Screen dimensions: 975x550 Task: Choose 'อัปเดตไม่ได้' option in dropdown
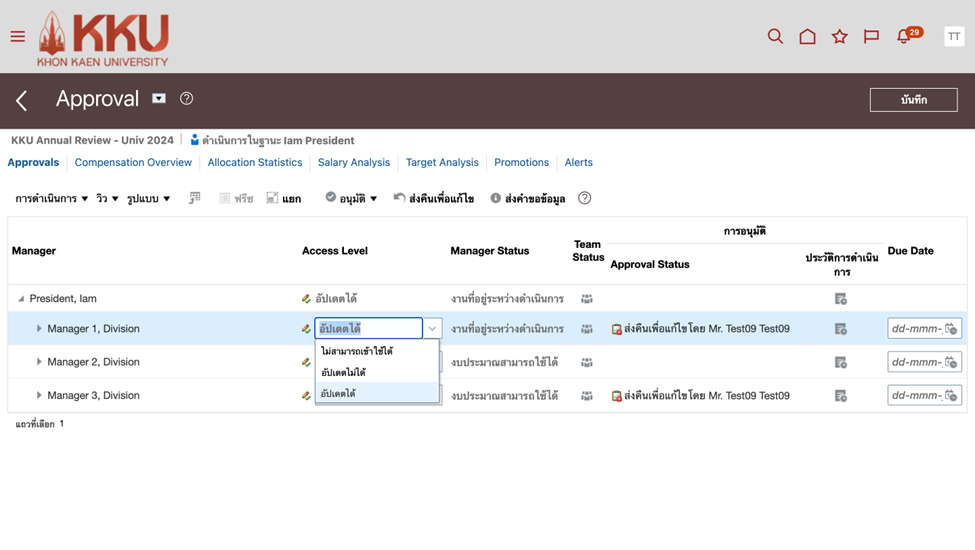(343, 373)
